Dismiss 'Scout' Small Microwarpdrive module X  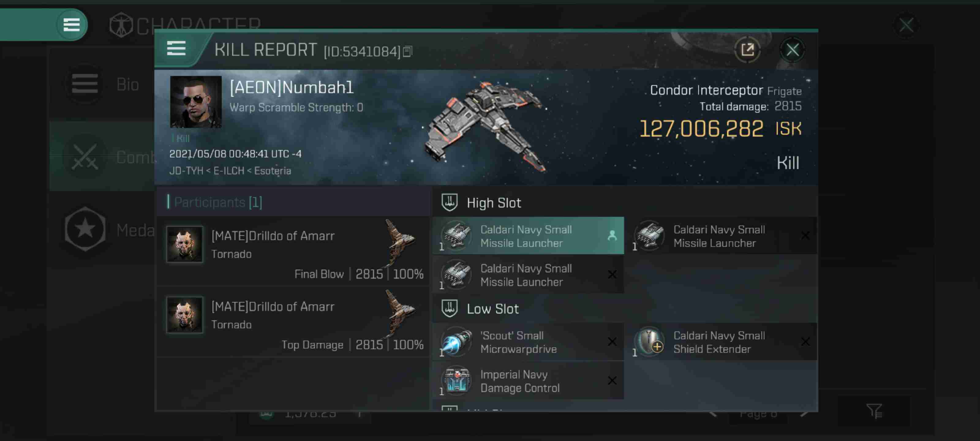point(612,341)
